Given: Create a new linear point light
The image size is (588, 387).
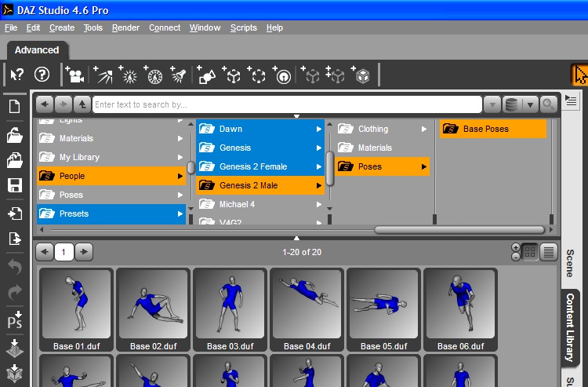Looking at the screenshot, I should pos(154,75).
